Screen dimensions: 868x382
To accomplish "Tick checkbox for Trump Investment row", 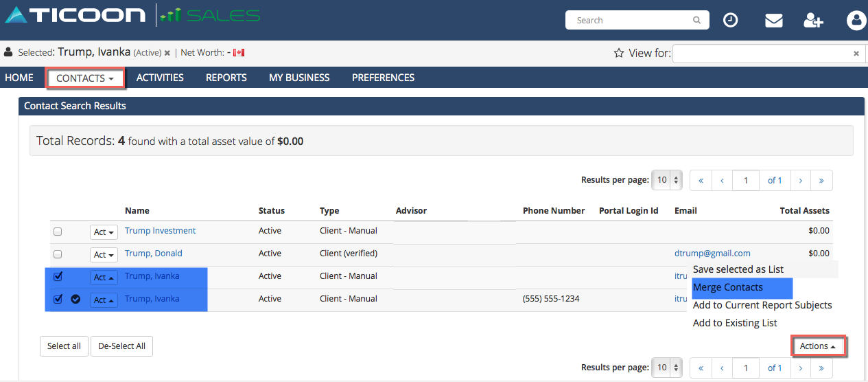I will pos(58,232).
